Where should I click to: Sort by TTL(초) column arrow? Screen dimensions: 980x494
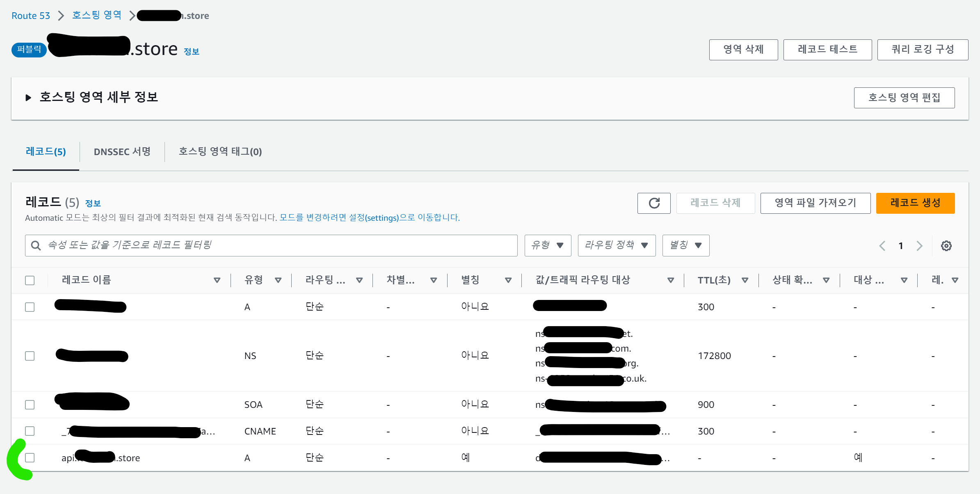(745, 280)
